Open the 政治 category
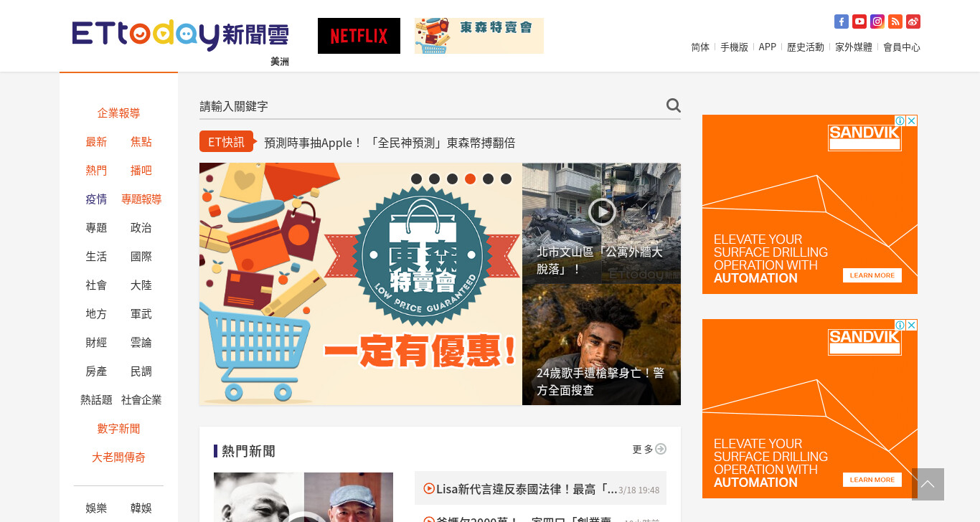 (141, 227)
